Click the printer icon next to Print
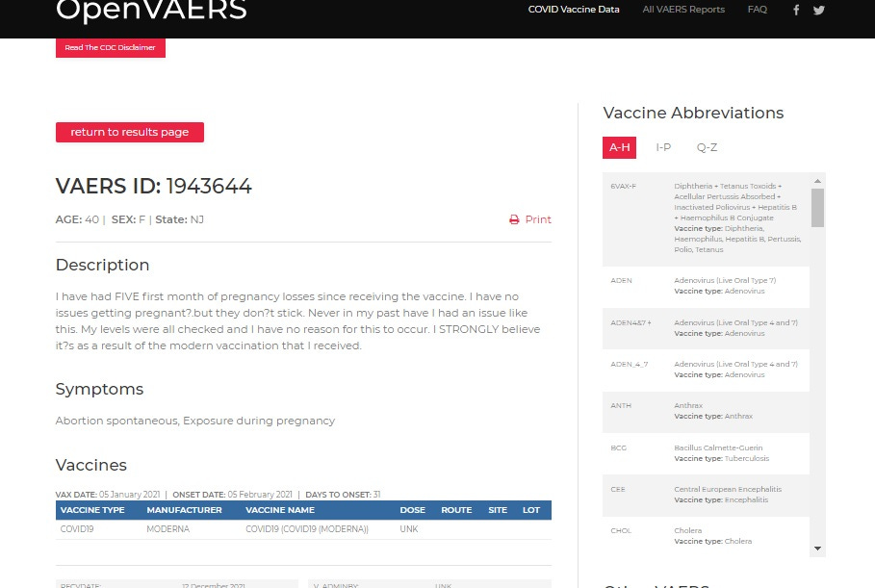This screenshot has height=588, width=875. pos(514,219)
